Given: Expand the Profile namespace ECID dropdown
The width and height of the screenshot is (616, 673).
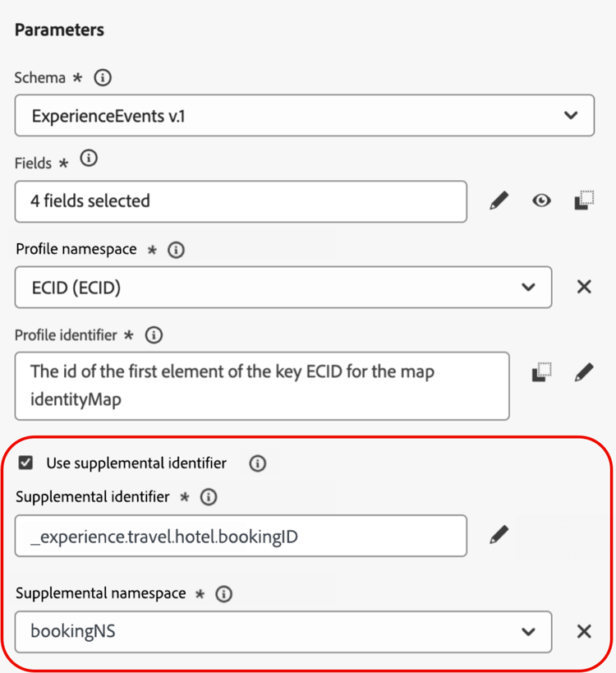Looking at the screenshot, I should pyautogui.click(x=528, y=287).
